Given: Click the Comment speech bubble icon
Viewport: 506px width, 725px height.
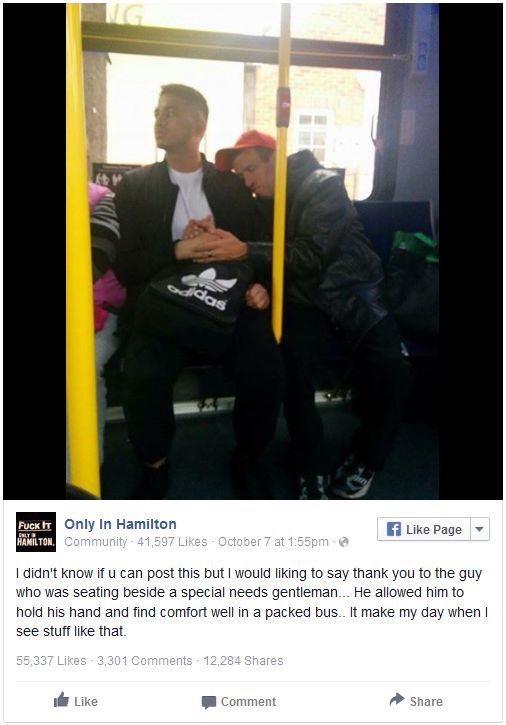Looking at the screenshot, I should [209, 702].
